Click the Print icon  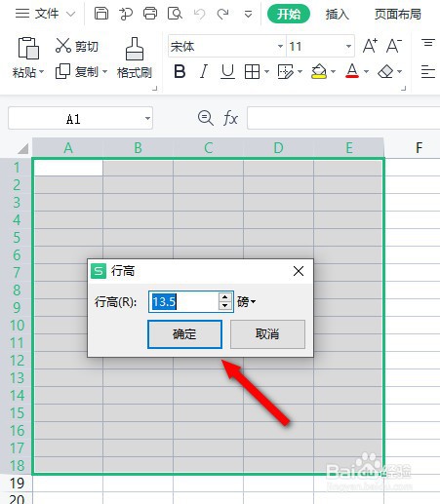click(x=150, y=14)
